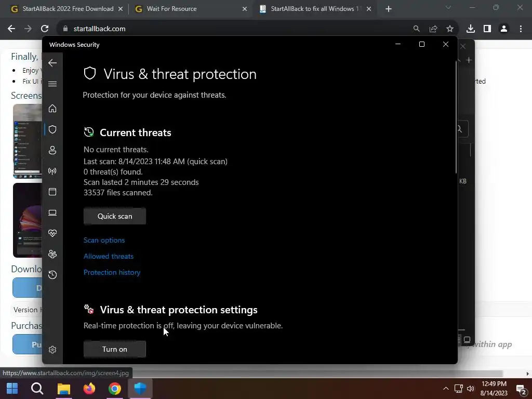
Task: Open Device security laptop icon
Action: click(52, 212)
